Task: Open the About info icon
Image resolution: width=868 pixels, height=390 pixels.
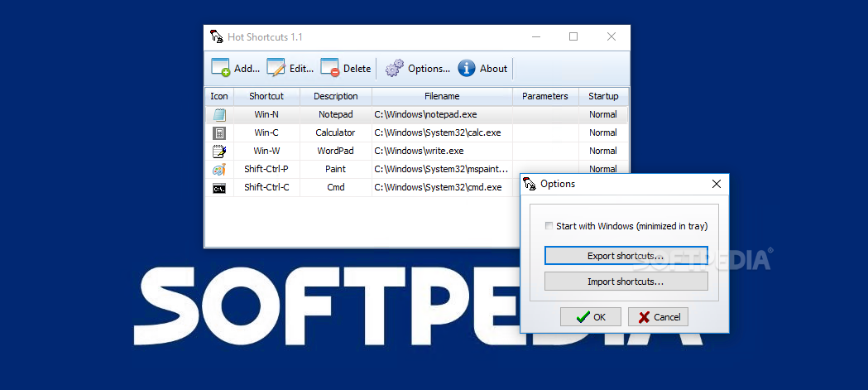Action: click(466, 68)
